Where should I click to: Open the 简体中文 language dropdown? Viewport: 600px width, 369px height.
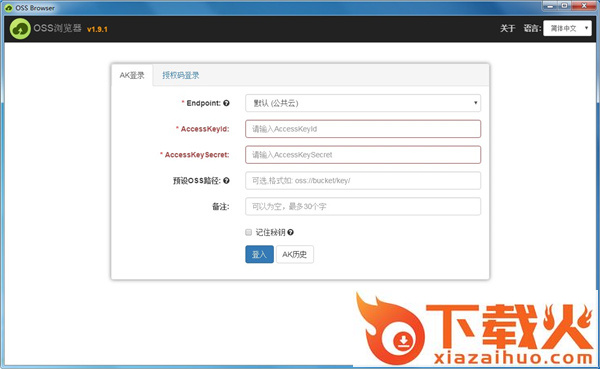coord(567,28)
